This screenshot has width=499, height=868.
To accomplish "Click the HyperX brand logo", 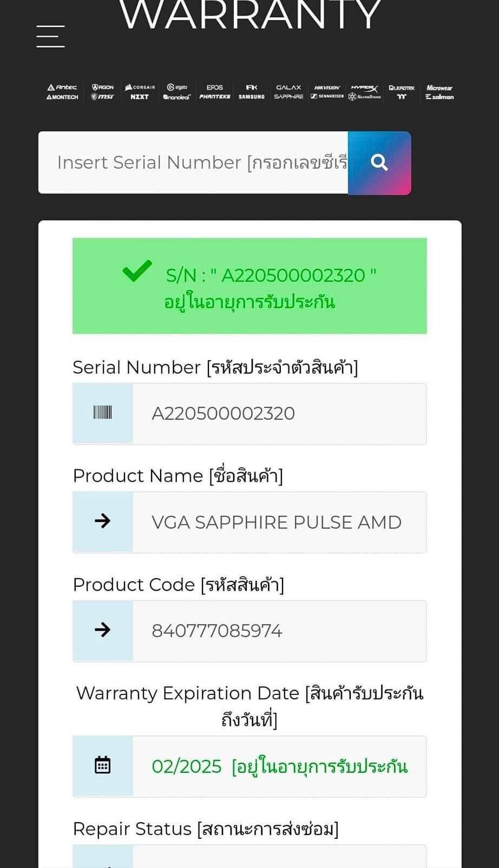I will tap(364, 87).
